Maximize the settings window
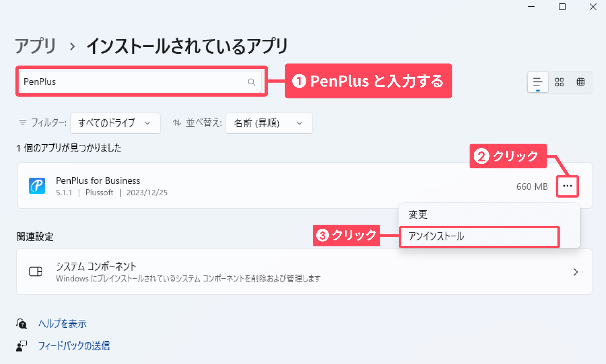 pos(562,7)
